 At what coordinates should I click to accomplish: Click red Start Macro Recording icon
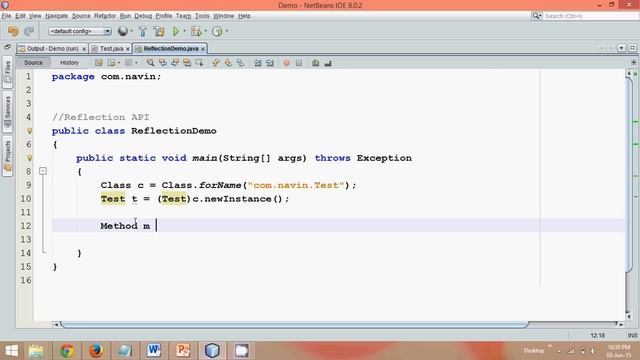click(x=287, y=63)
